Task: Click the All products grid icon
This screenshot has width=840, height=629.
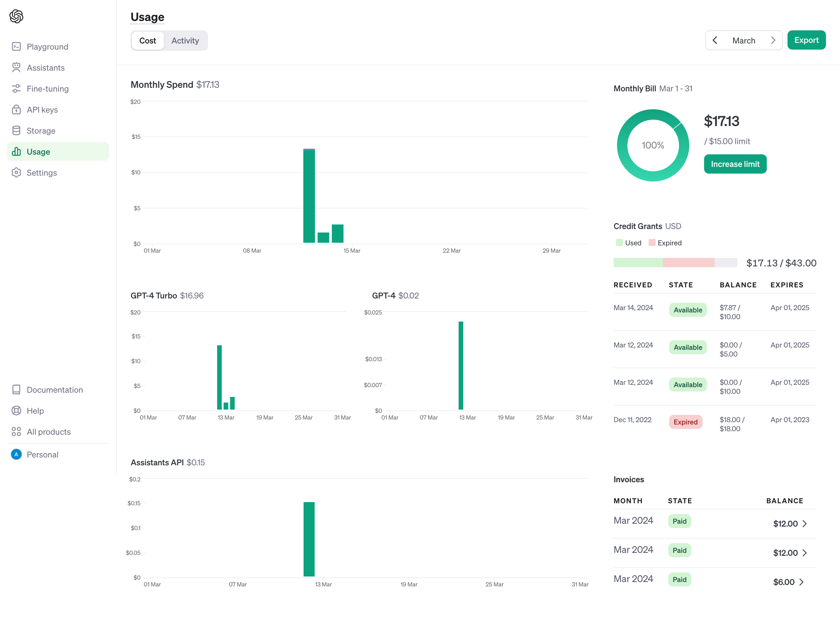Action: point(16,431)
